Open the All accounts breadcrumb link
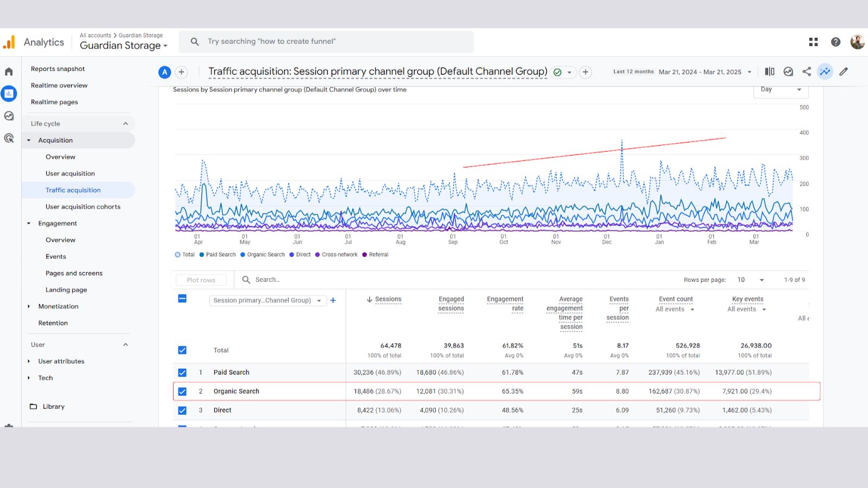Viewport: 868px width, 488px height. pyautogui.click(x=95, y=35)
